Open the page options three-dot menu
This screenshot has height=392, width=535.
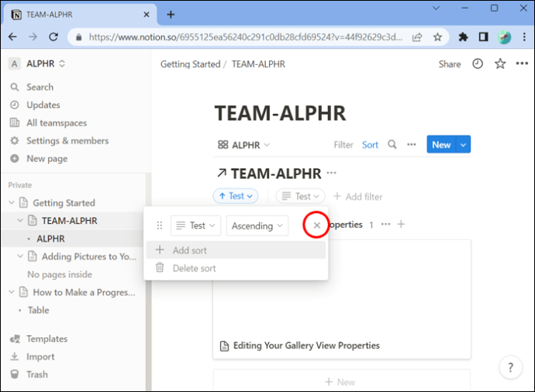(x=522, y=64)
